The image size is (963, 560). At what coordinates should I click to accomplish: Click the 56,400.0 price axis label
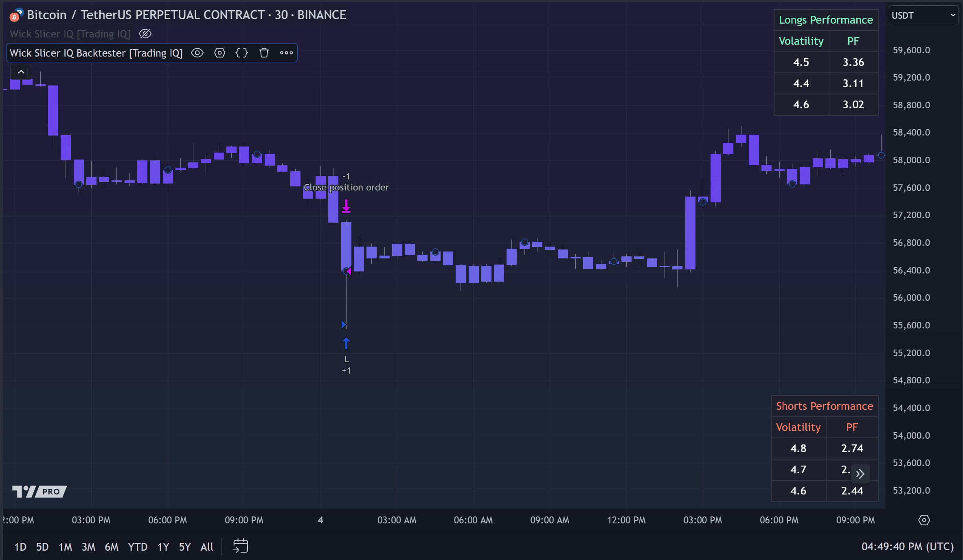(x=911, y=270)
